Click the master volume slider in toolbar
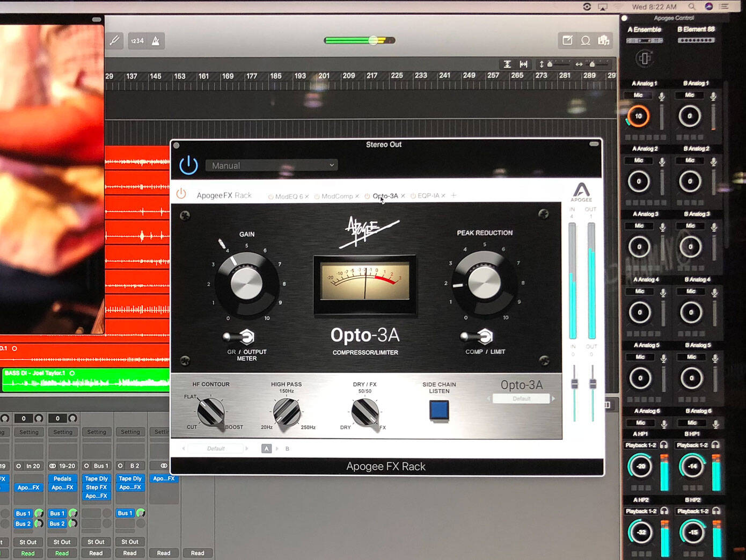The image size is (746, 560). click(360, 40)
